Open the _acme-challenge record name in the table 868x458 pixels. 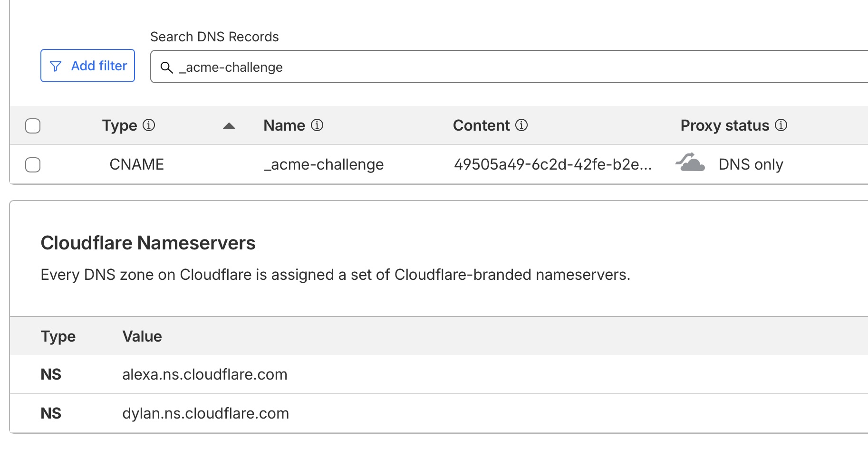point(324,164)
